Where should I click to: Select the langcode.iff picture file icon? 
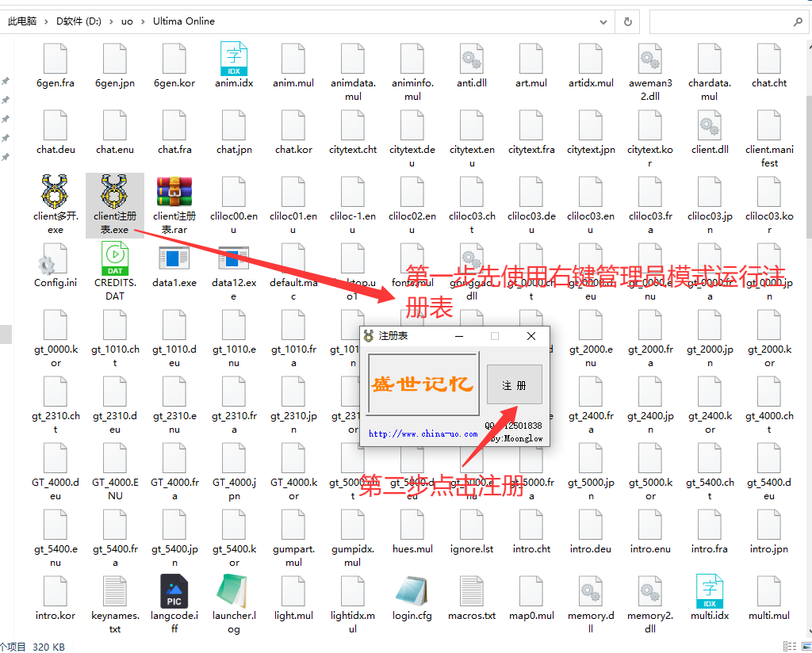(174, 591)
